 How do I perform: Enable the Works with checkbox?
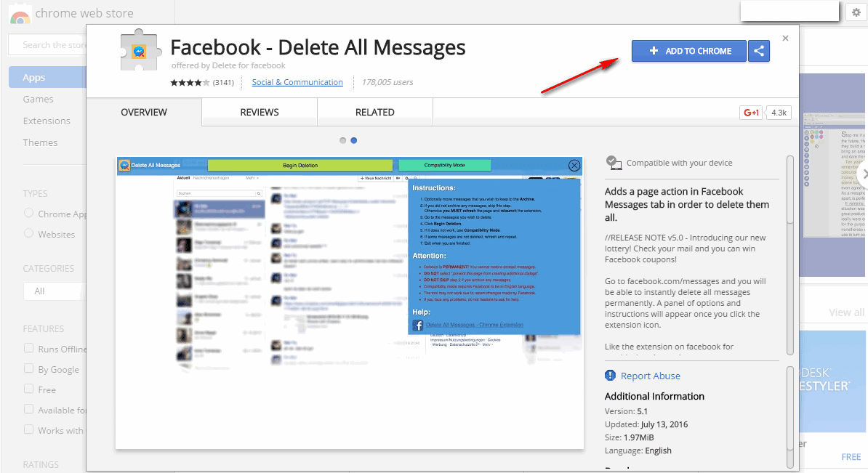[x=29, y=429]
